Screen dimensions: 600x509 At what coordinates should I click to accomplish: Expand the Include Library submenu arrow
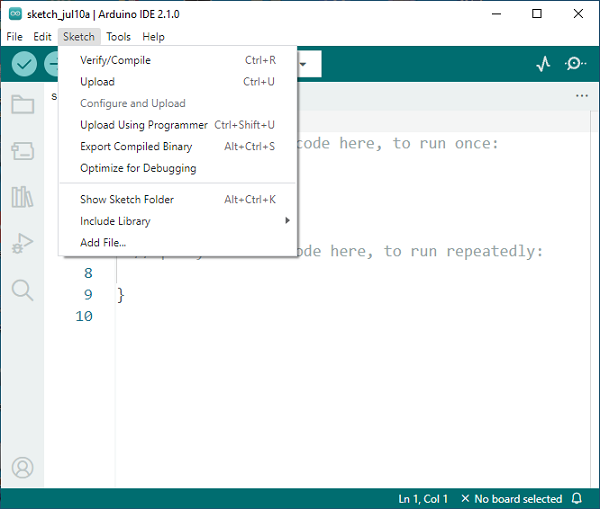click(287, 220)
